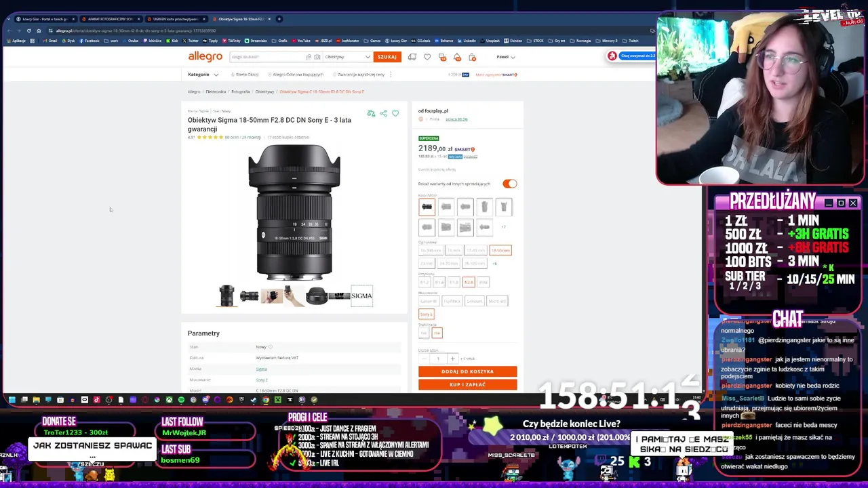Open Allegro Ochrona Kupujących link
The height and width of the screenshot is (488, 868).
pyautogui.click(x=296, y=75)
